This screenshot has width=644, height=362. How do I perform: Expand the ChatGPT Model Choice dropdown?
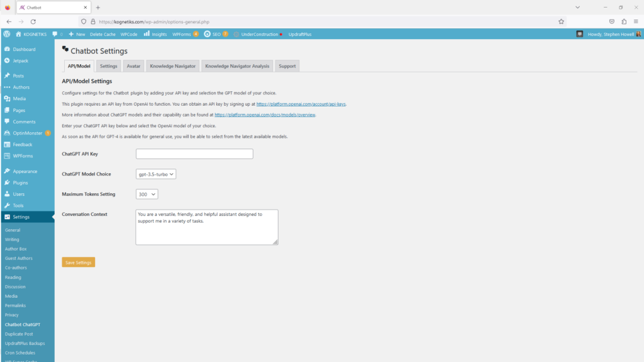click(156, 174)
